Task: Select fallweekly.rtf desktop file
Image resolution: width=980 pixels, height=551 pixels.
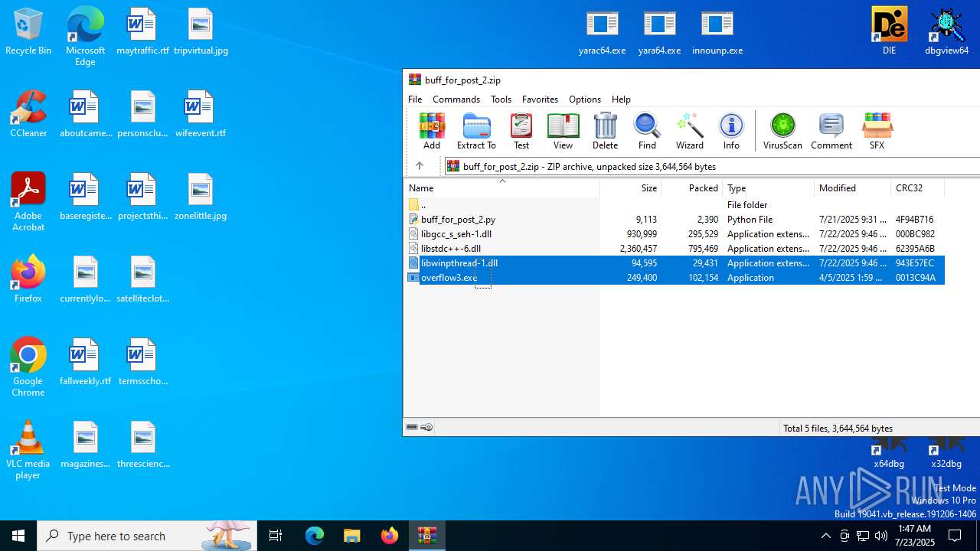Action: [x=85, y=362]
